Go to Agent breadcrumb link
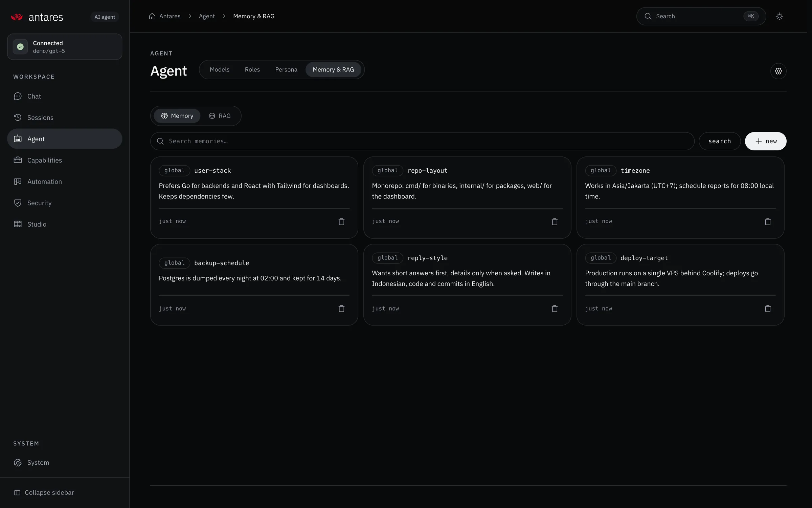Viewport: 812px width, 508px height. (x=207, y=16)
